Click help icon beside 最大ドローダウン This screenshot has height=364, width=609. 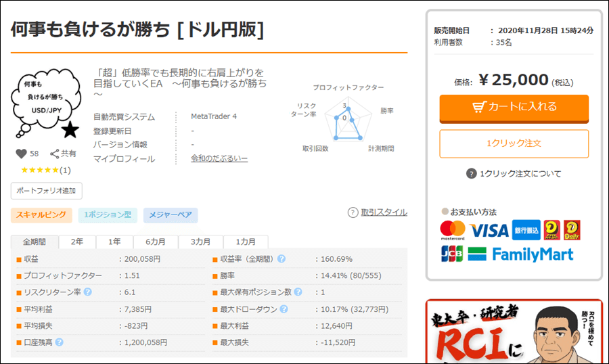[x=284, y=309]
